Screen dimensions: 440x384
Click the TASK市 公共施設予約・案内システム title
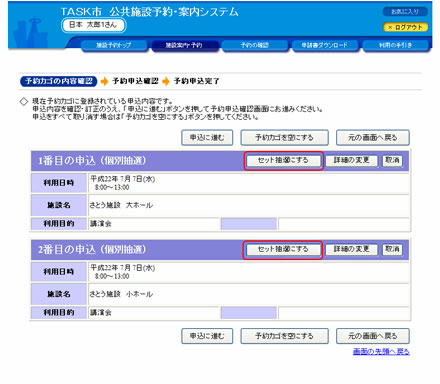(150, 12)
